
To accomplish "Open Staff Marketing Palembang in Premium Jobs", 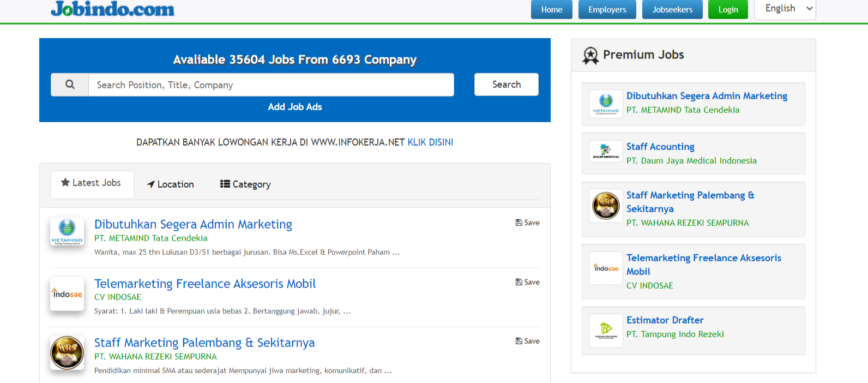I will [x=690, y=202].
